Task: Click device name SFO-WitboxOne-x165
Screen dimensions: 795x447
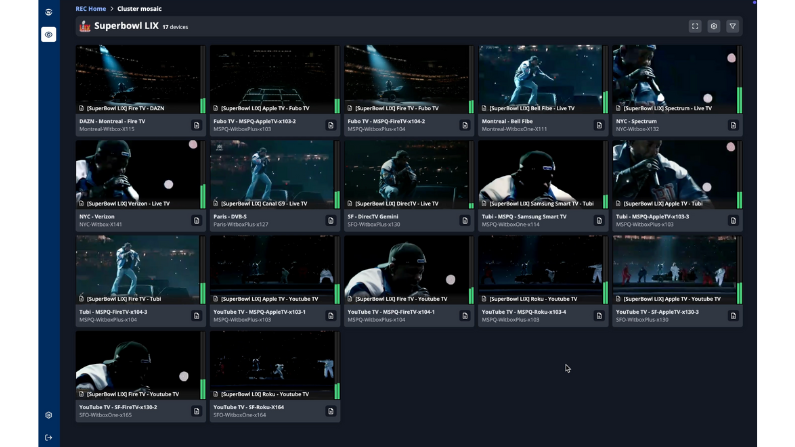Action: click(105, 415)
